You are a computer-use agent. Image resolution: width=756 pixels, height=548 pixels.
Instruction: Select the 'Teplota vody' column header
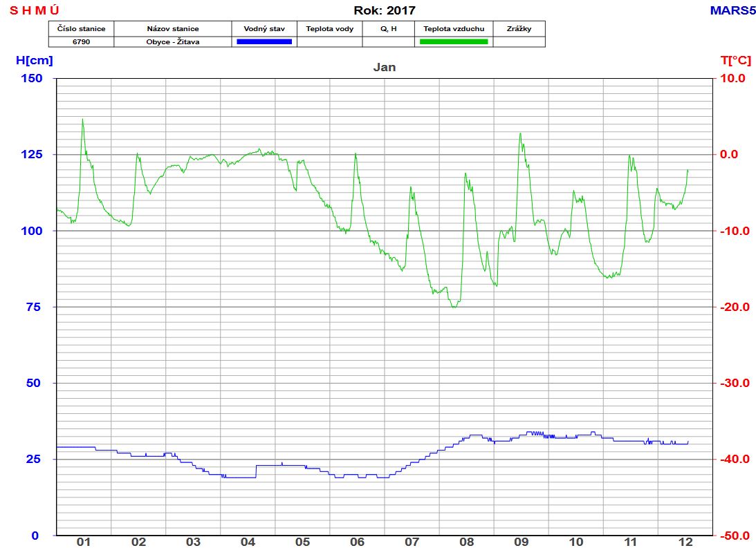click(x=330, y=29)
